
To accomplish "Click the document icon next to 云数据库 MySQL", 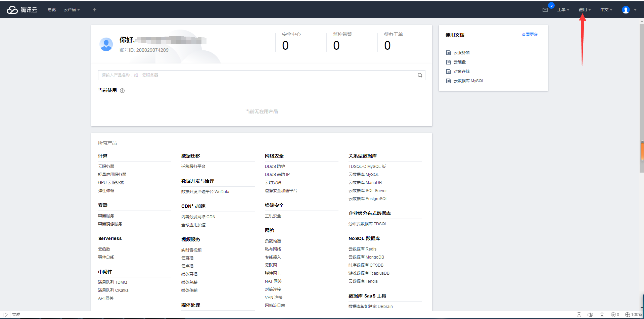I will click(448, 81).
